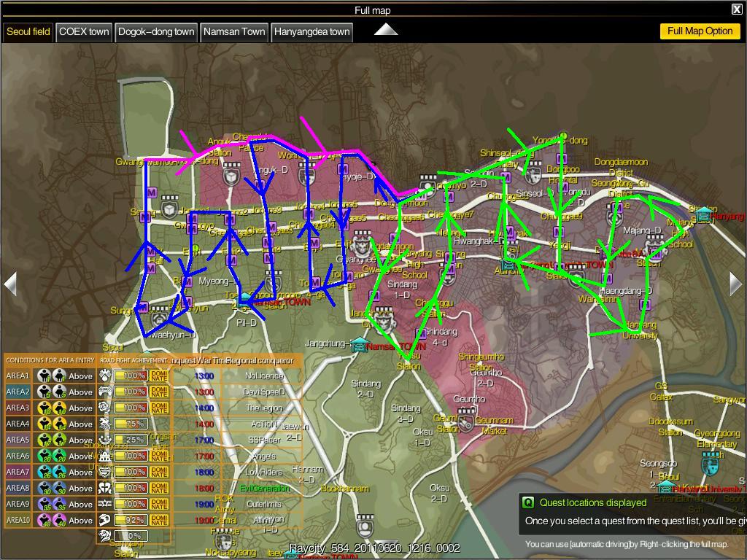Click the AREA10 helmet achievement icon

105,520
